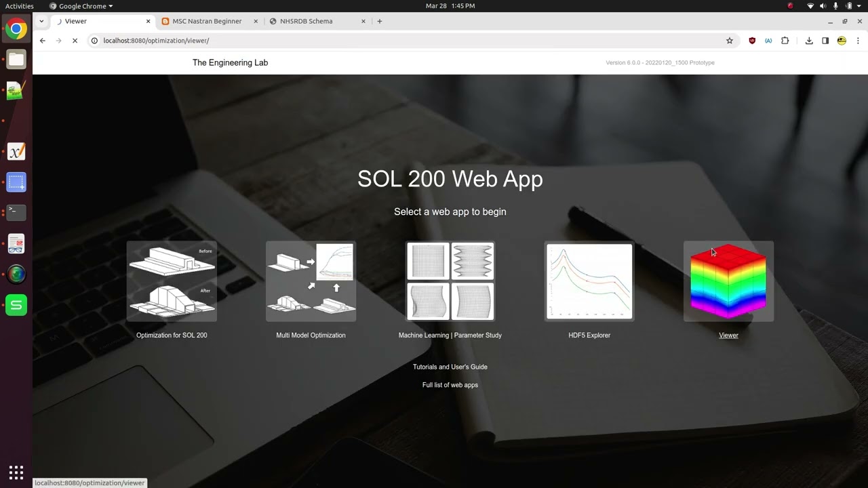Open the HDF5 Explorer chart thumbnail
The image size is (868, 488).
589,281
